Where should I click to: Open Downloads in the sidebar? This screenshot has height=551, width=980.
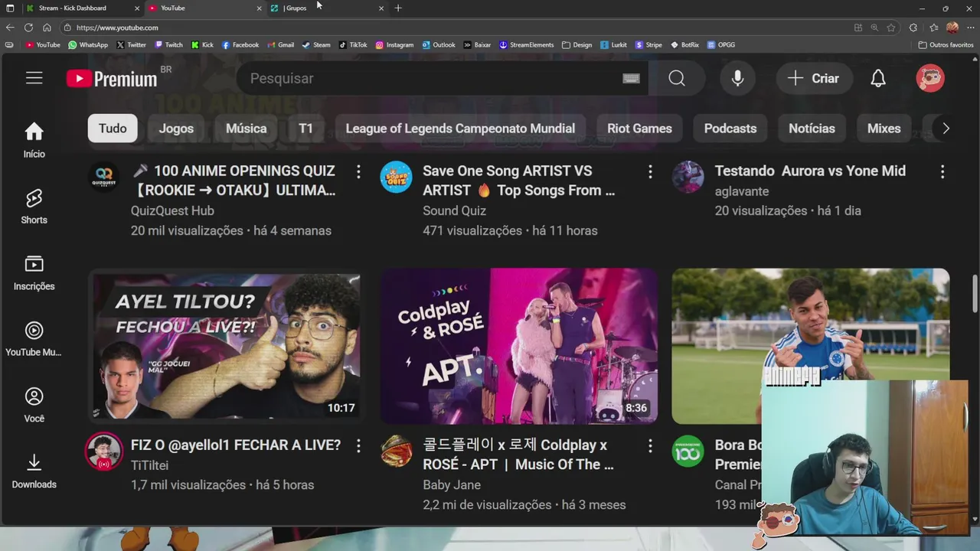tap(34, 471)
